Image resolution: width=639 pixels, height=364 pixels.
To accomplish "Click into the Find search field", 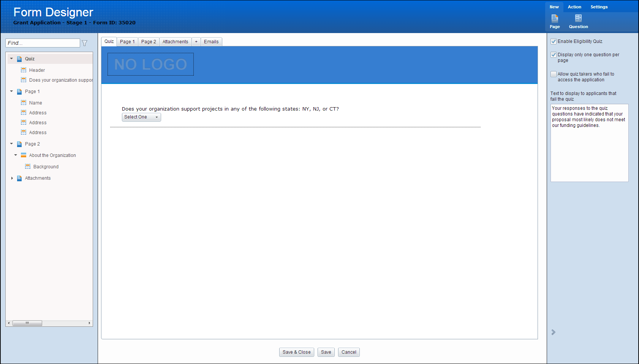I will [43, 43].
